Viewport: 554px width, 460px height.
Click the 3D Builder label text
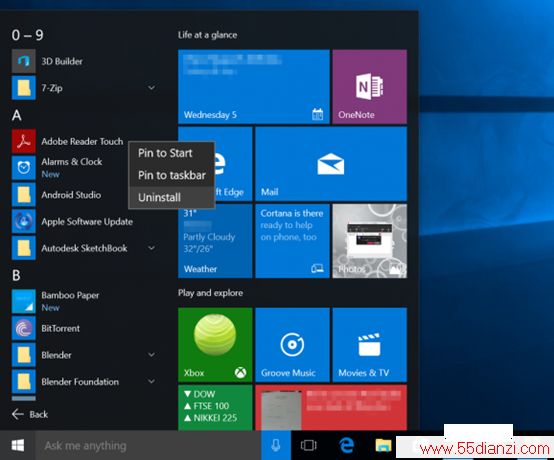pos(62,61)
